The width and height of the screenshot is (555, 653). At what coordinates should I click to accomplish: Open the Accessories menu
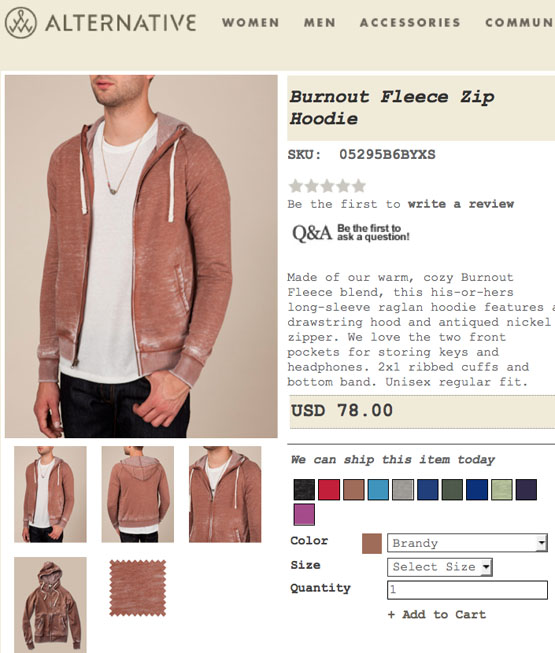(411, 22)
